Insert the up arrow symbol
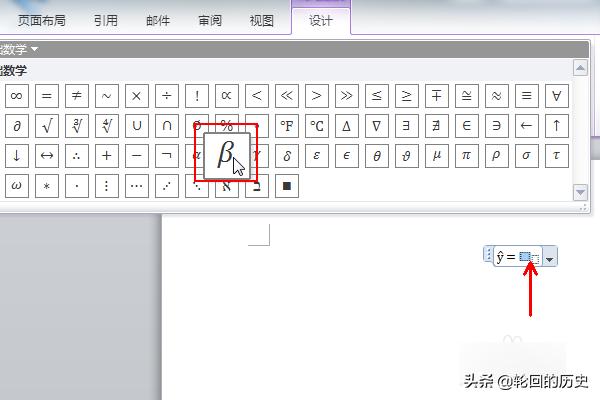 click(x=557, y=126)
